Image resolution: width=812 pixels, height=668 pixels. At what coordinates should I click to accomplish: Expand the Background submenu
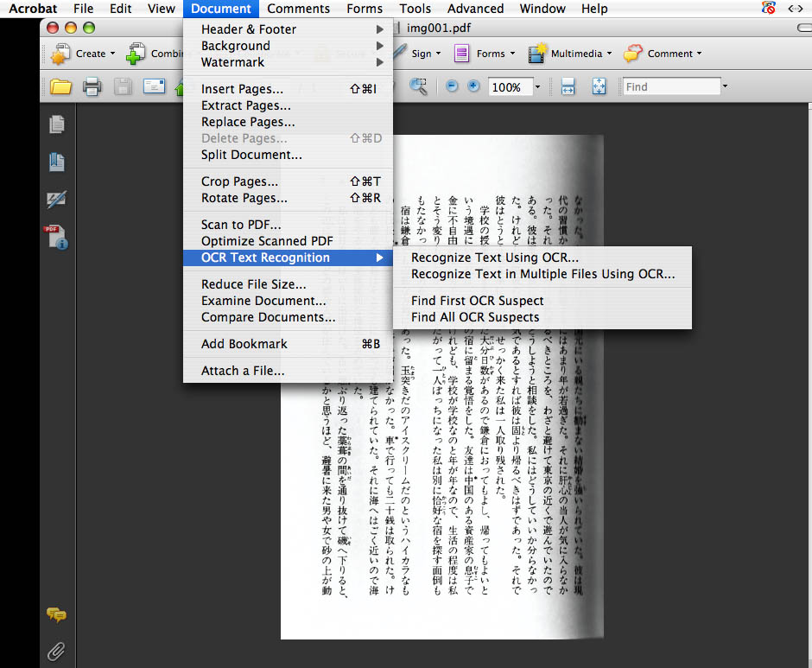[x=288, y=46]
